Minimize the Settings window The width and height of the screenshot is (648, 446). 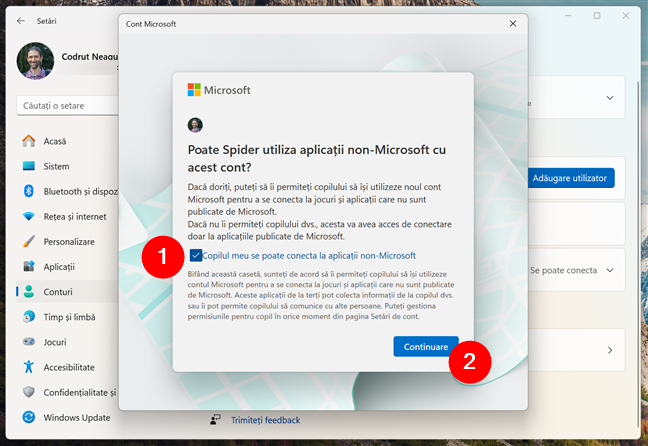pyautogui.click(x=568, y=16)
